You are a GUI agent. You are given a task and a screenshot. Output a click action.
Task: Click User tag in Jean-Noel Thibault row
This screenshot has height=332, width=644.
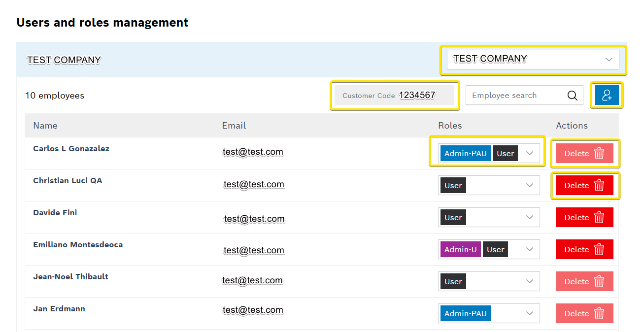[x=453, y=281]
